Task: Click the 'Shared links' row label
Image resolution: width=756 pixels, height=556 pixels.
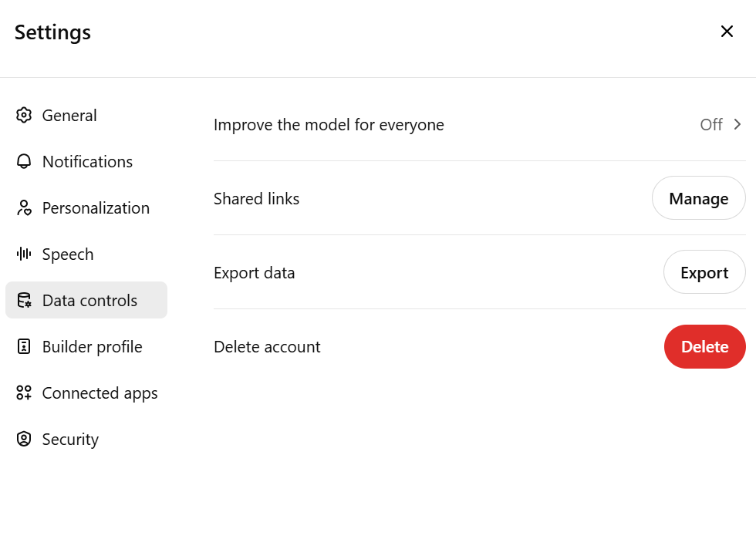Action: tap(256, 199)
